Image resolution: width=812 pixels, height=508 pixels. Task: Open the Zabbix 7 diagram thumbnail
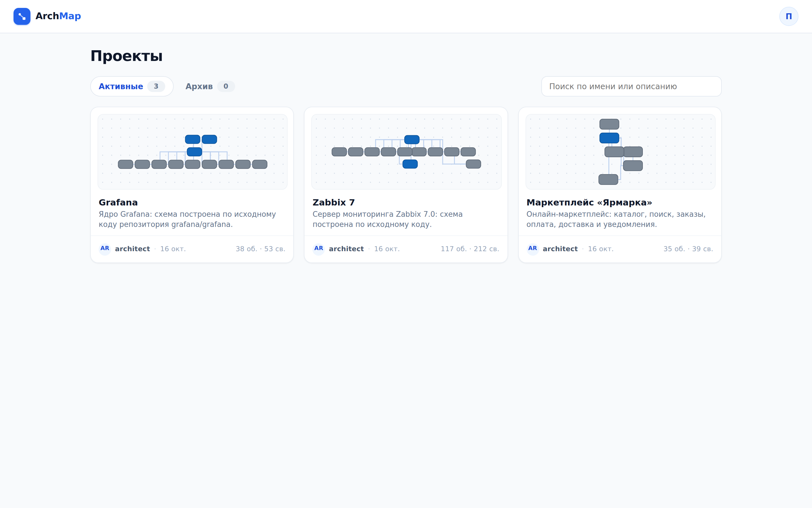[x=406, y=152]
